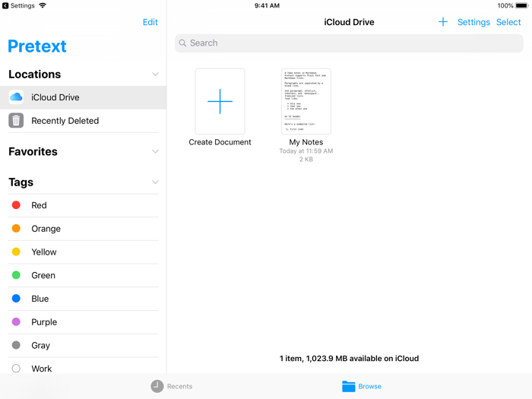Click the Create Document caption

[x=220, y=142]
